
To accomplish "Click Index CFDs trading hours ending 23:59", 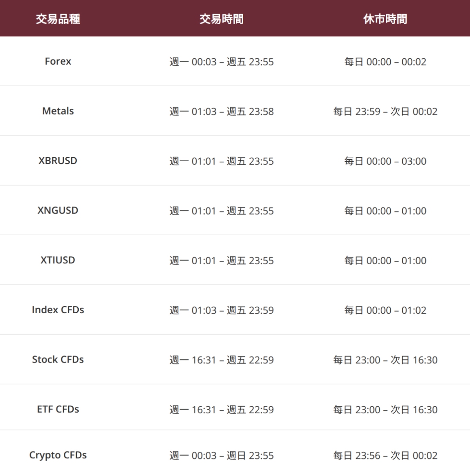I will (221, 310).
